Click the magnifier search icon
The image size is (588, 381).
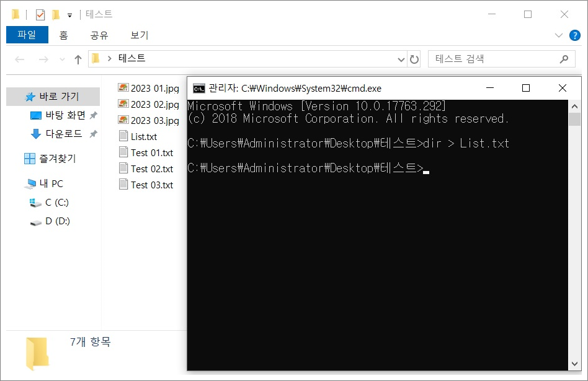pyautogui.click(x=564, y=59)
